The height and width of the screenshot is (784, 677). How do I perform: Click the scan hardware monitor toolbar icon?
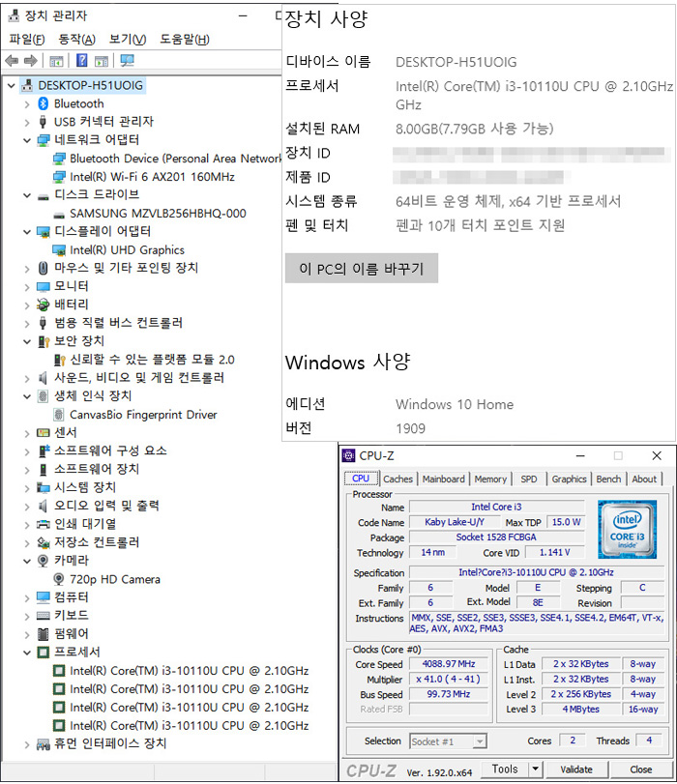(x=127, y=61)
